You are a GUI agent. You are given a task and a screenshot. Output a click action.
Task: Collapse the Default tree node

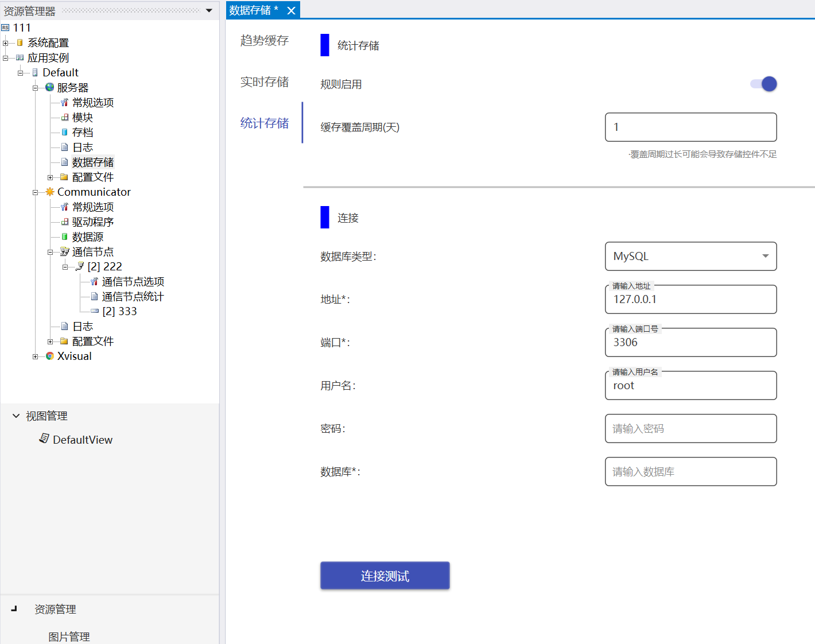pos(20,73)
